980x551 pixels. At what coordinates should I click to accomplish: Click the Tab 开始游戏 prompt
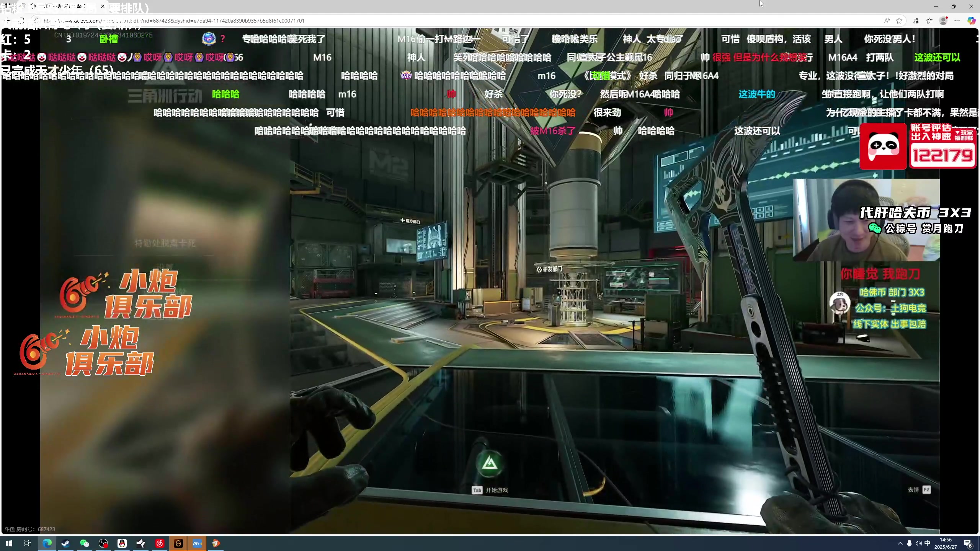[x=490, y=490]
